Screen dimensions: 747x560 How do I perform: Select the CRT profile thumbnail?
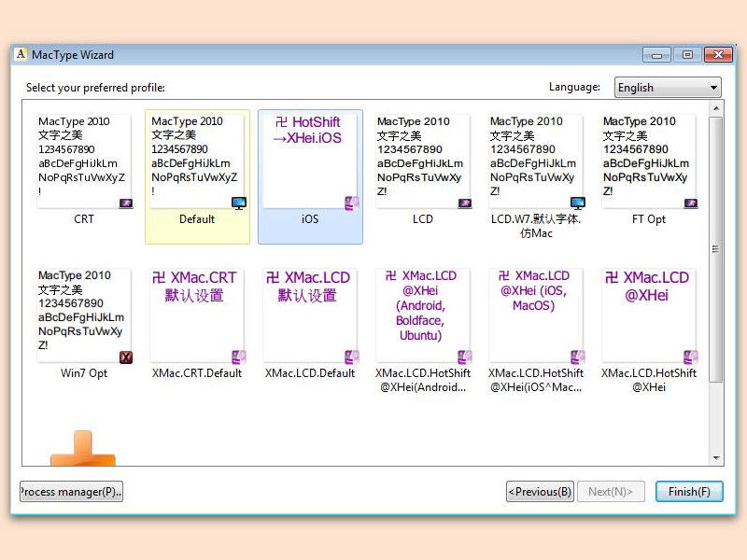[84, 161]
